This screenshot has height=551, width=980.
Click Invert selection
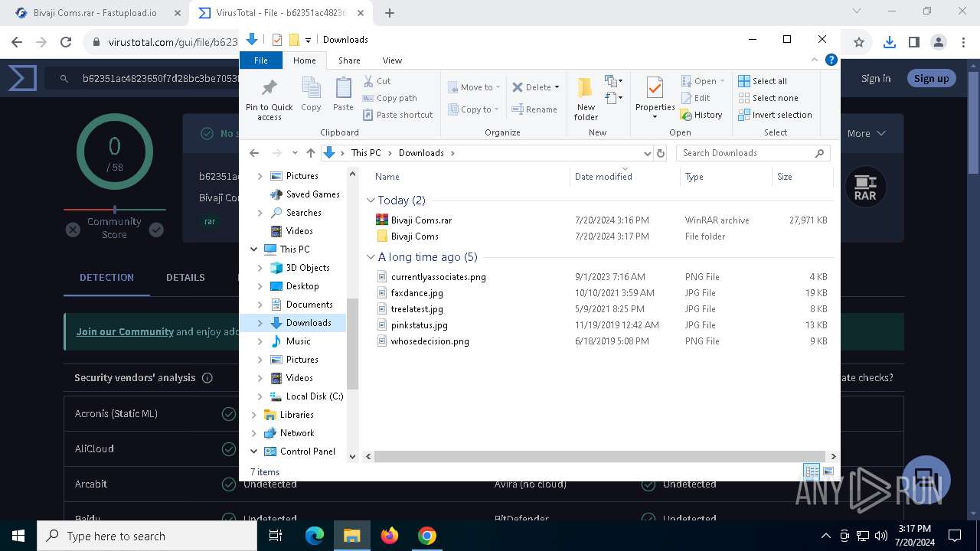[x=775, y=115]
